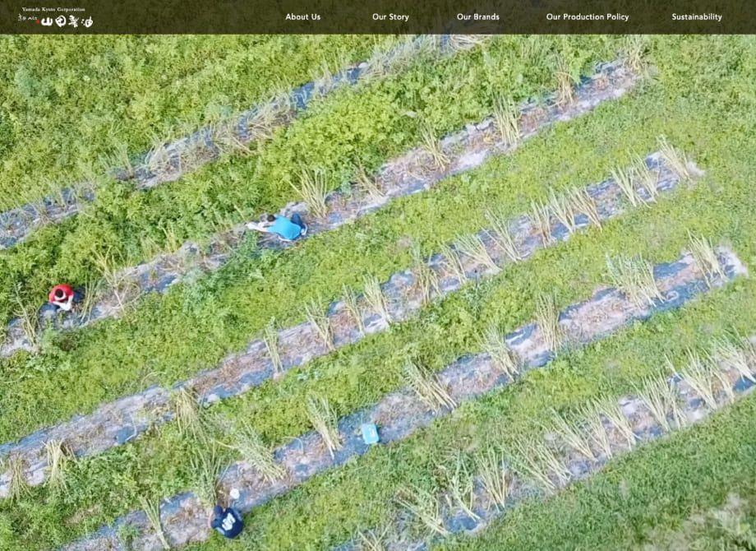Screen dimensions: 756x551
Task: Click the Japanese brush-script brand characters
Action: click(x=70, y=21)
